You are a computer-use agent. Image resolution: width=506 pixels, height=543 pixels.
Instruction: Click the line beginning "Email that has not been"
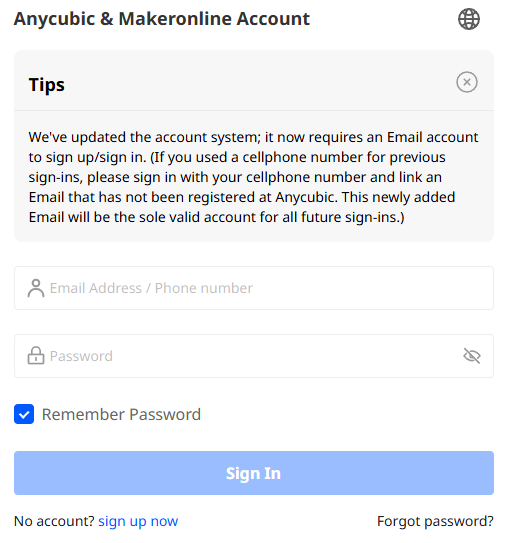pyautogui.click(x=242, y=197)
